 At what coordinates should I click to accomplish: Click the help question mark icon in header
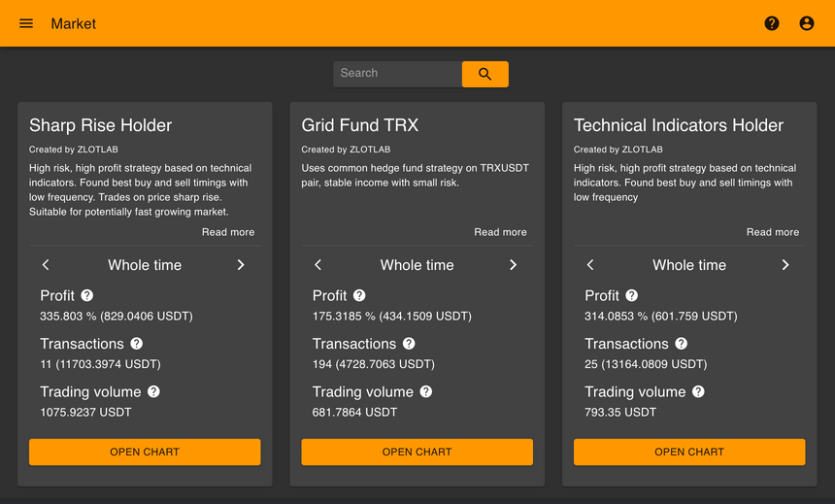pyautogui.click(x=772, y=23)
